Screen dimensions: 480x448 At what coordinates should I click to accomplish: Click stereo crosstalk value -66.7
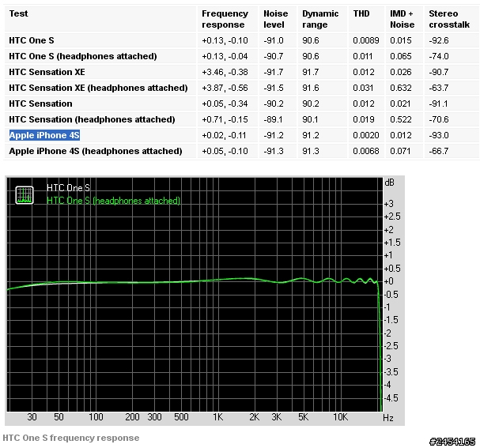click(x=439, y=151)
